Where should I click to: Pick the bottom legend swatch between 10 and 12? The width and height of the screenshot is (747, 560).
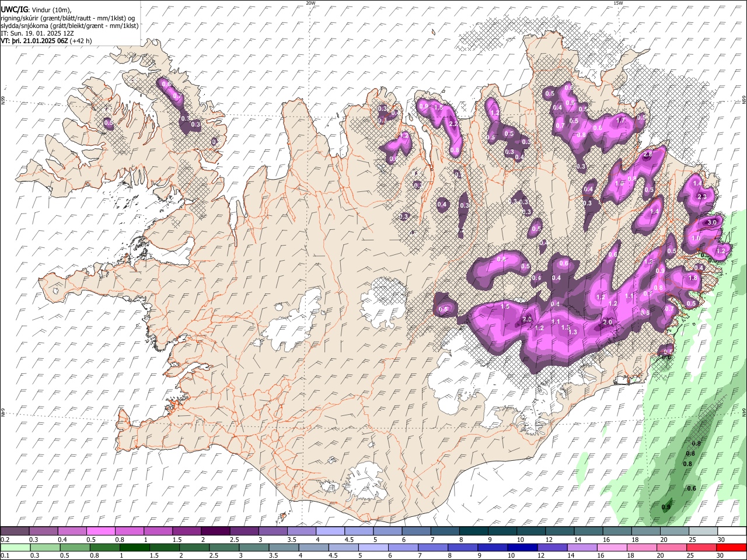tap(523, 547)
